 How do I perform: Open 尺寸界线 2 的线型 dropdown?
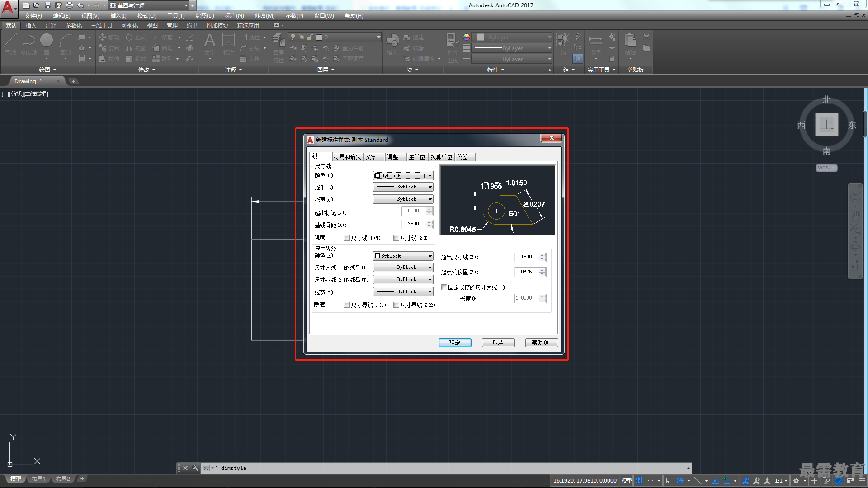[x=403, y=280]
